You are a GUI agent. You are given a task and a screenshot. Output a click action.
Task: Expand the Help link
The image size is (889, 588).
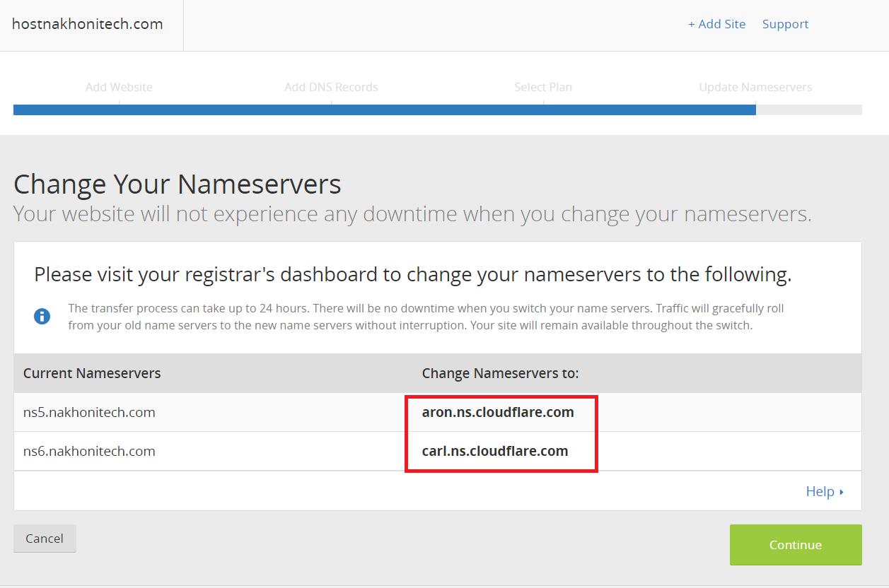tap(825, 491)
